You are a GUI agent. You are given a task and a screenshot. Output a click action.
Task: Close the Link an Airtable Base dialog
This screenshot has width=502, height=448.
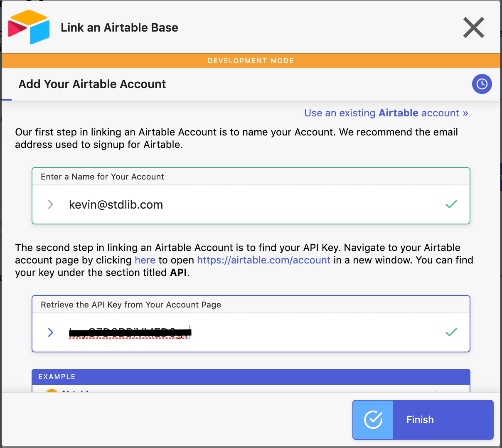tap(474, 27)
